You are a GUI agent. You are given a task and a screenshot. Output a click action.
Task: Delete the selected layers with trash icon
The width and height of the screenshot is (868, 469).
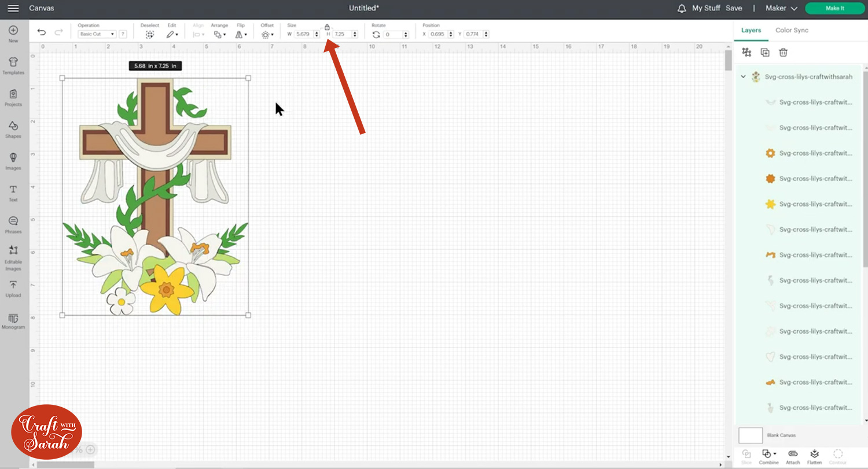(783, 53)
